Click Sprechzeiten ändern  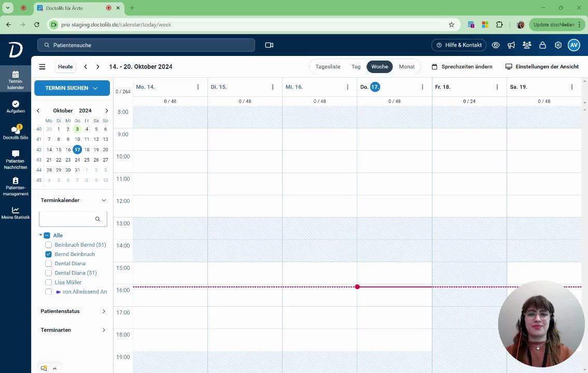coord(462,67)
